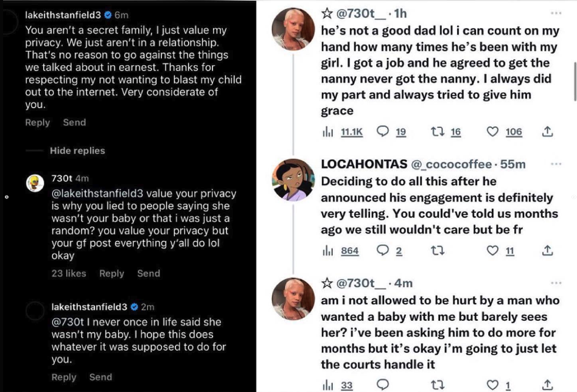The image size is (577, 392).
Task: Collapse thread with Hide replies
Action: click(x=77, y=150)
